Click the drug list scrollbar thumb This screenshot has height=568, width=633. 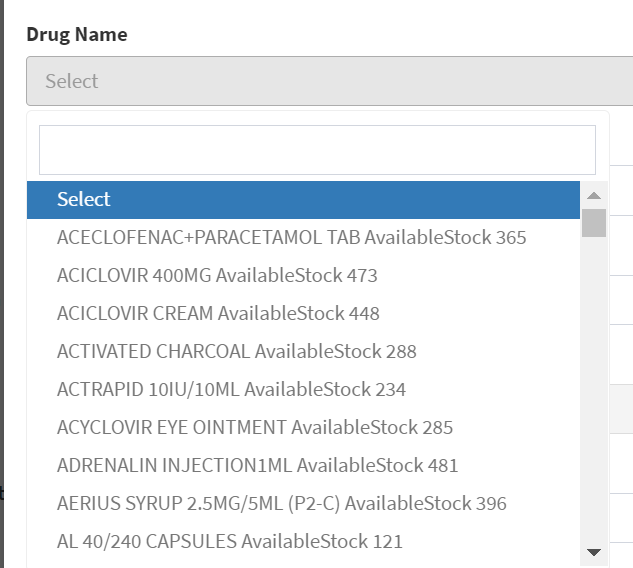pyautogui.click(x=594, y=223)
